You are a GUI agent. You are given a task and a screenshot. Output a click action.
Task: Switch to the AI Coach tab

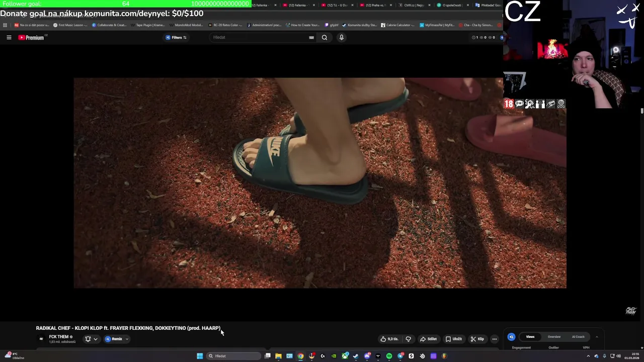pos(578,337)
